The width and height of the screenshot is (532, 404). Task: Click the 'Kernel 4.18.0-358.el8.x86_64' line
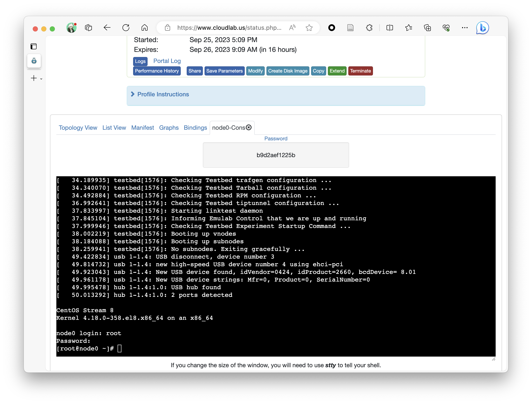(134, 318)
